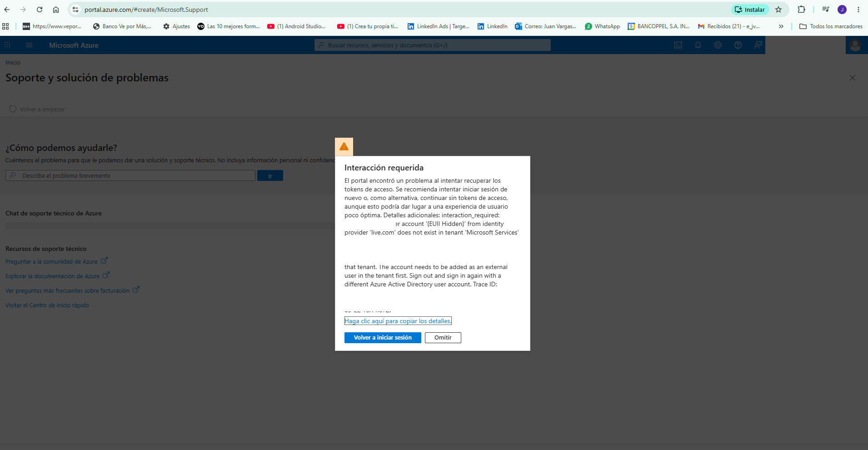Click the Microsoft Azure portal title

[x=74, y=45]
